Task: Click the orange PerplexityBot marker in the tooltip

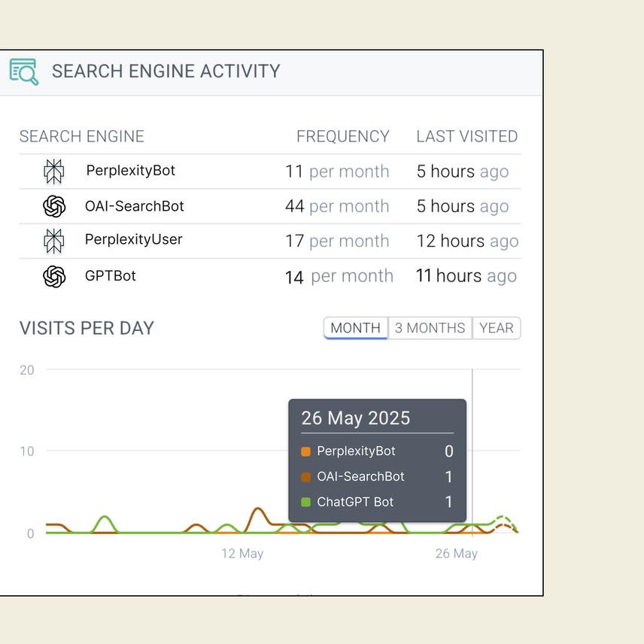Action: pyautogui.click(x=307, y=451)
